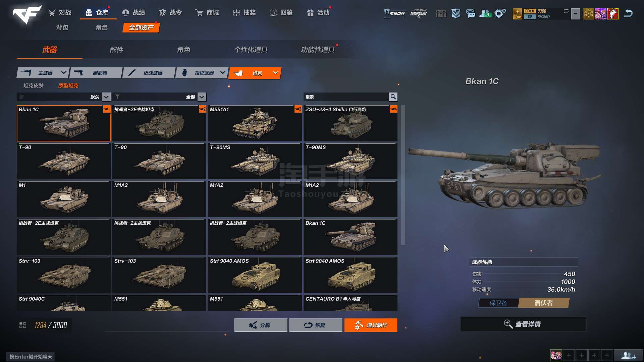Switch to the 坦克皮肤 sub-filter
Image resolution: width=644 pixels, height=362 pixels.
pos(33,85)
